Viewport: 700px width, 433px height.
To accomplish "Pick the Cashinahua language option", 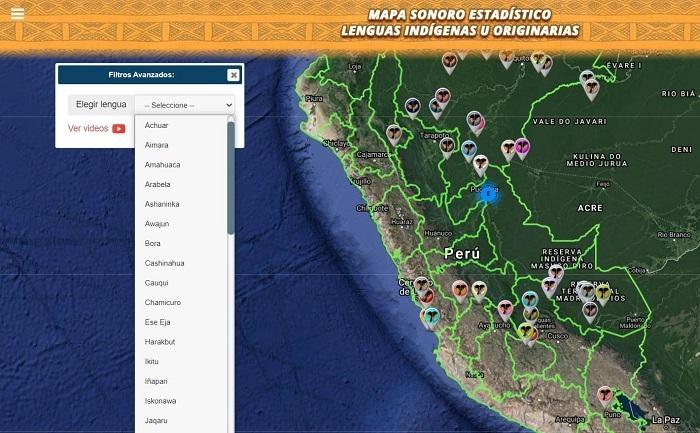I will coord(164,263).
